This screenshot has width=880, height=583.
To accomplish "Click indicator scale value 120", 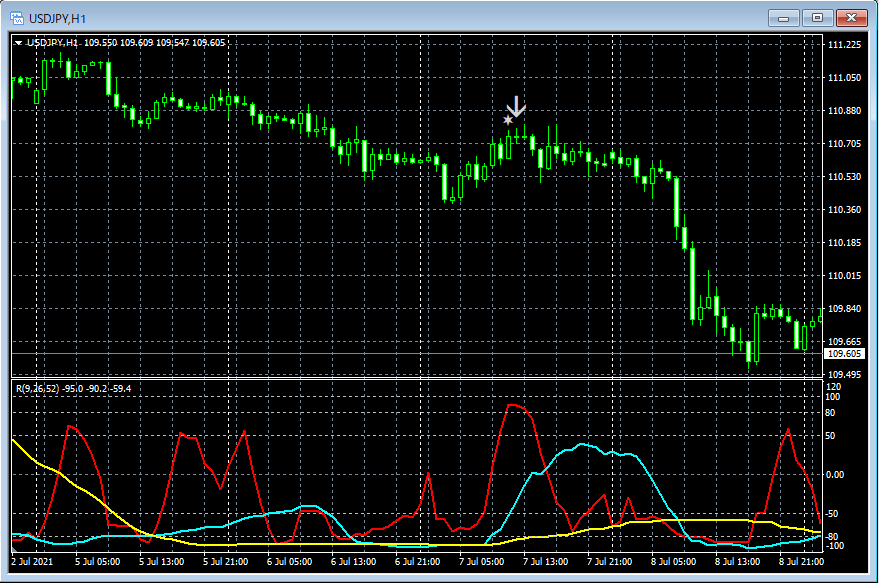I will [x=834, y=387].
